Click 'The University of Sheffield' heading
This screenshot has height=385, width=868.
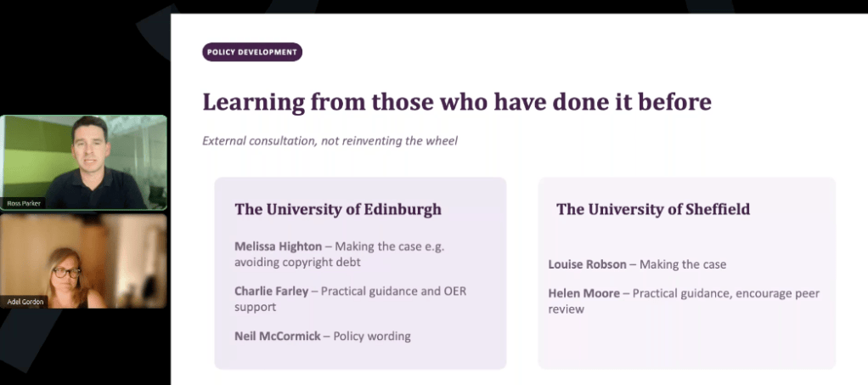tap(653, 209)
